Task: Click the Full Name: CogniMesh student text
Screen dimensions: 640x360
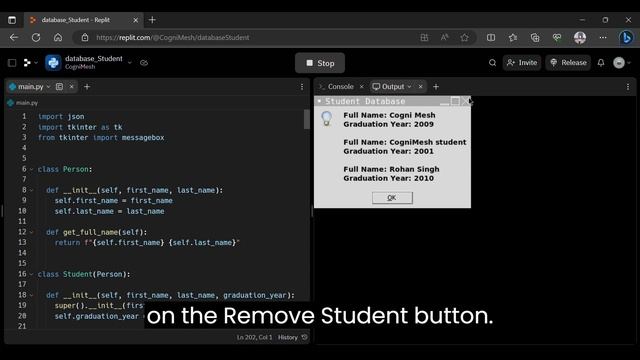Action: (404, 142)
